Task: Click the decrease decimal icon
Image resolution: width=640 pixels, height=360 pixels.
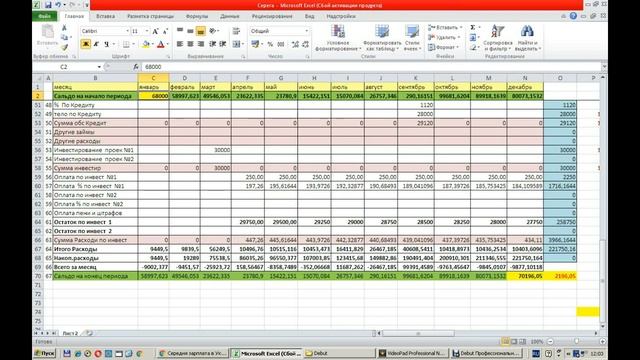Action: point(305,44)
